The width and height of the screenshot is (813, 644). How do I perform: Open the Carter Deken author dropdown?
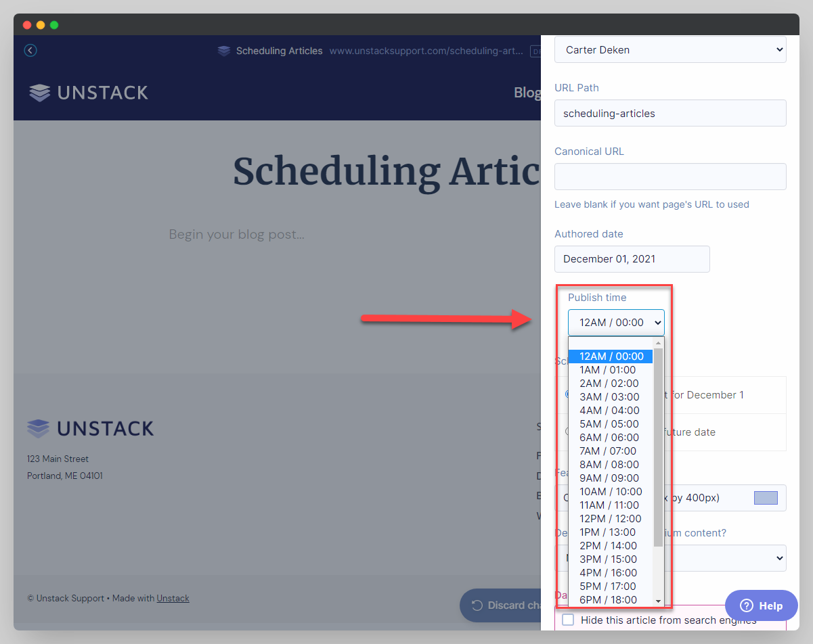coord(669,49)
